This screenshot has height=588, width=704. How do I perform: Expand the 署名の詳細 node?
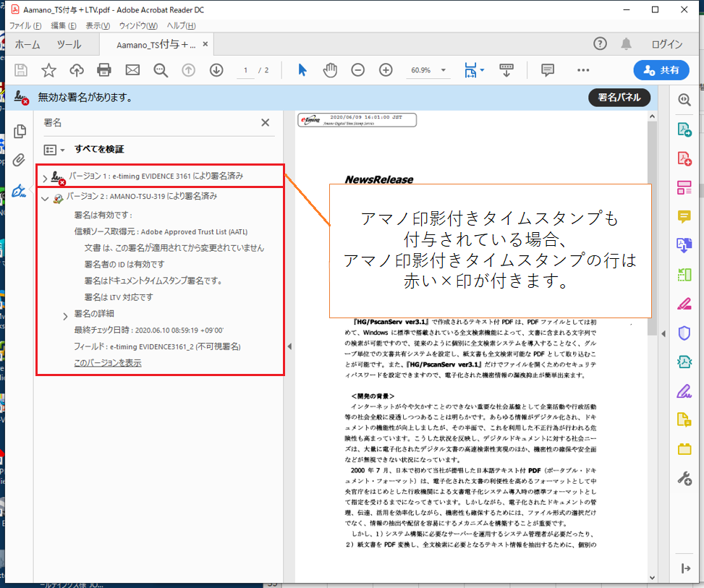[x=66, y=317]
